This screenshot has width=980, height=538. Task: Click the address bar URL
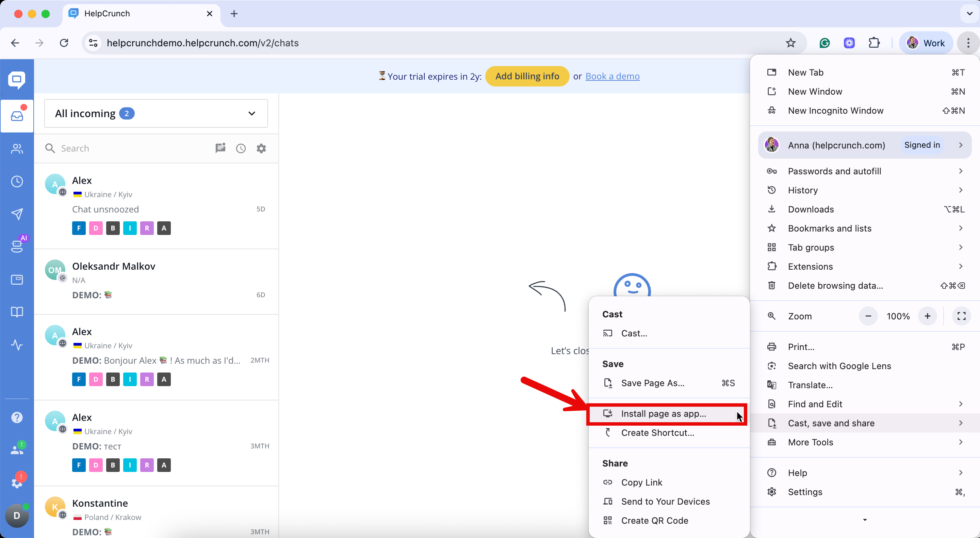[x=203, y=43]
